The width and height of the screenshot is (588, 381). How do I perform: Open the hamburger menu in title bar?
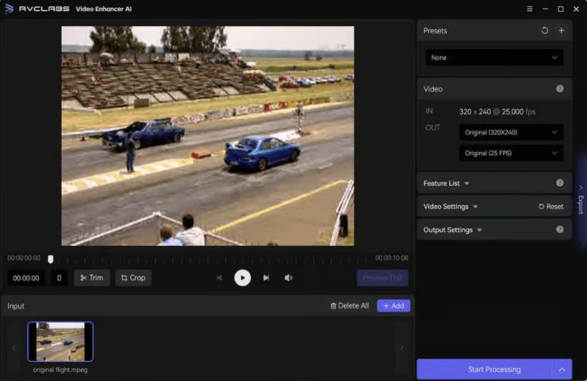[529, 9]
